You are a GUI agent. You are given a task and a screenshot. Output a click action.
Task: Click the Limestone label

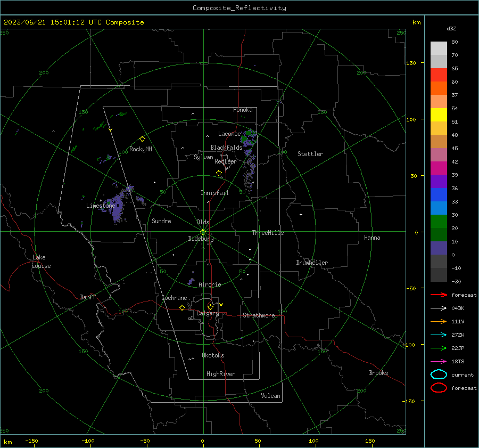[x=101, y=206]
